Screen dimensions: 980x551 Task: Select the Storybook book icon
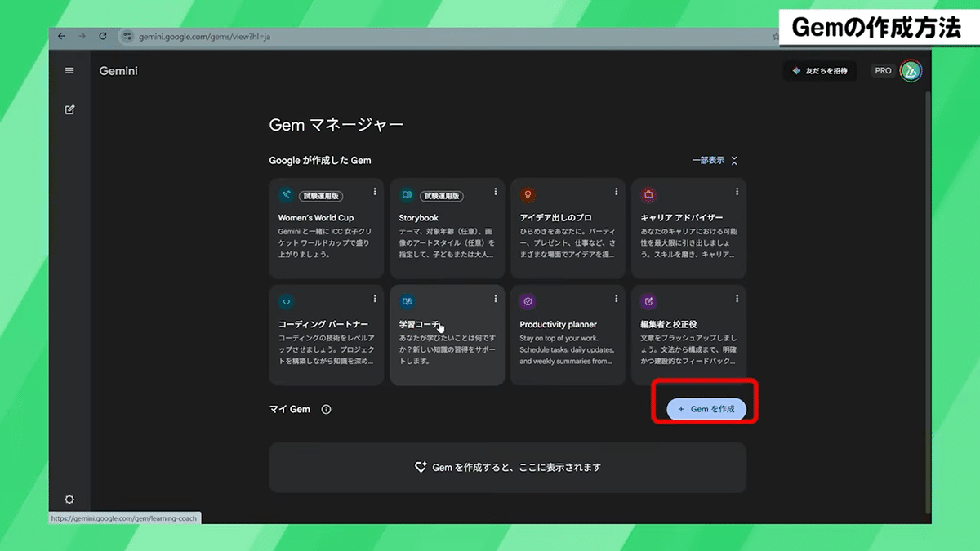coord(407,195)
